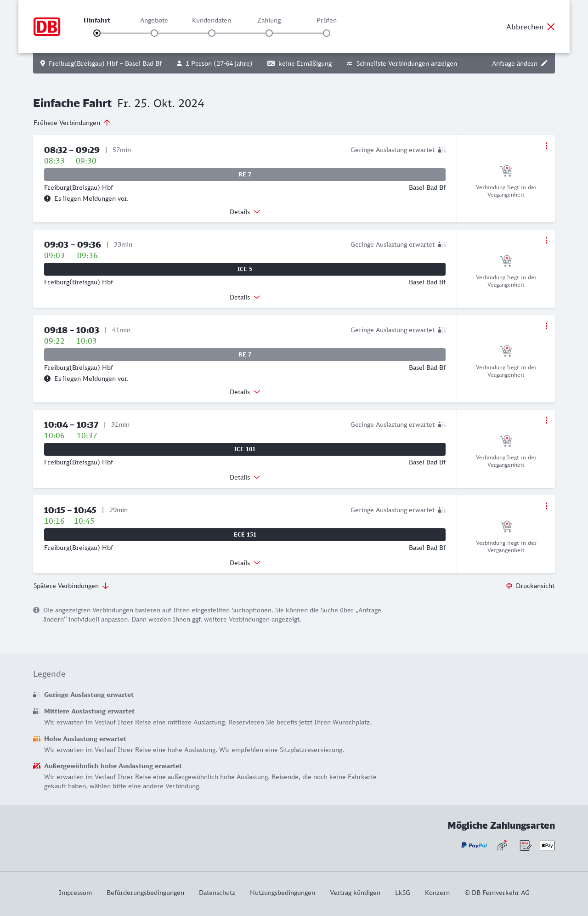Click the warning icon on the 08:32 connection

click(x=47, y=198)
